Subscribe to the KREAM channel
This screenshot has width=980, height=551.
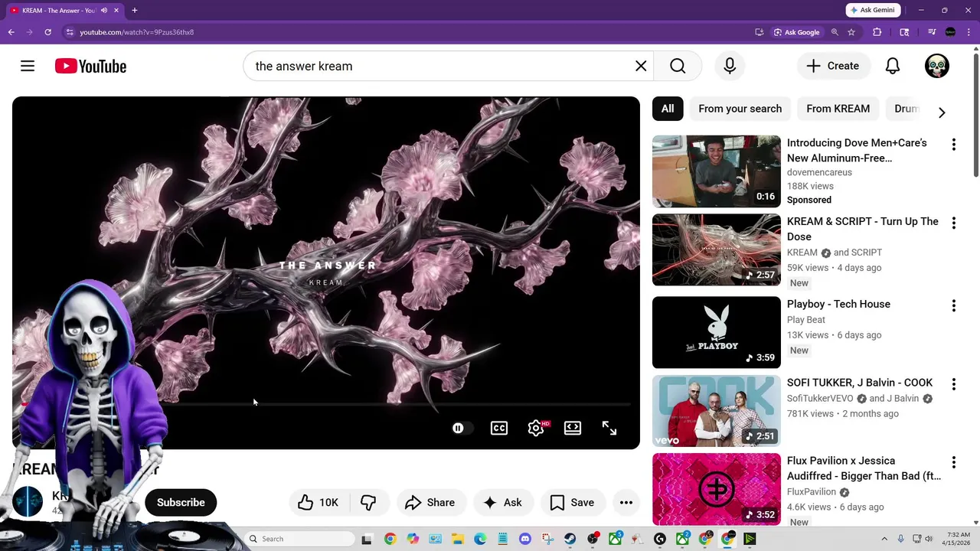coord(181,503)
